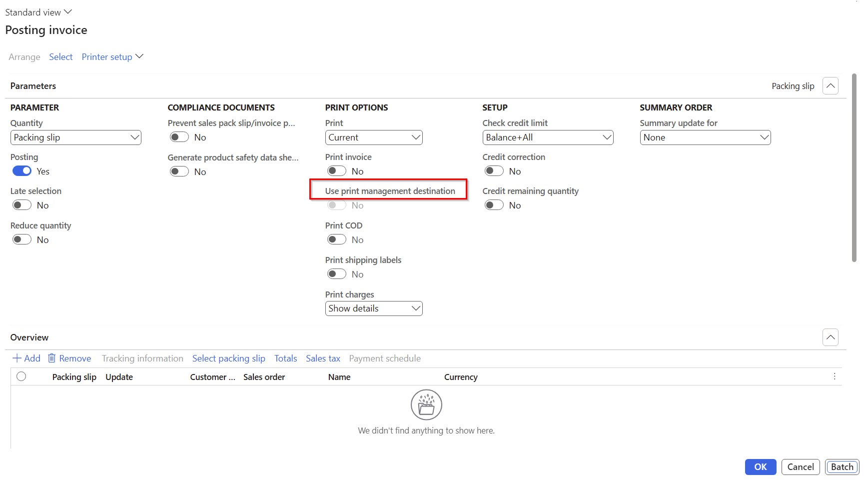Enable the Print invoice toggle

click(x=336, y=171)
